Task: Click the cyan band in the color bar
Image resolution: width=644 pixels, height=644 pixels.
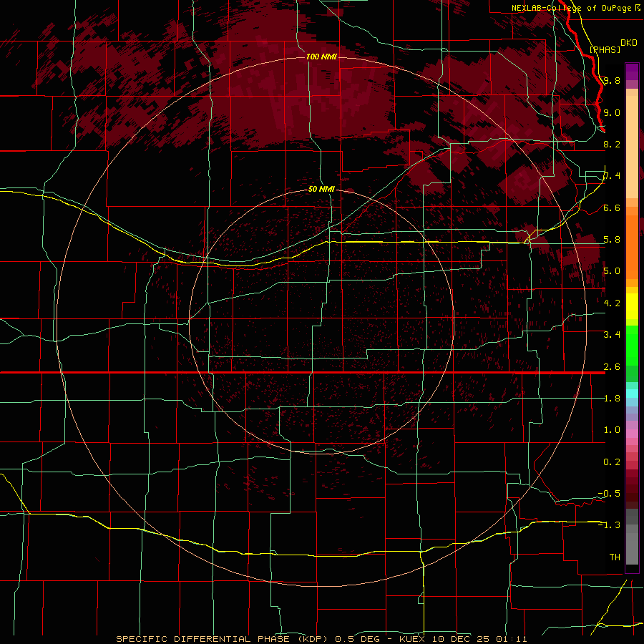Action: [632, 394]
